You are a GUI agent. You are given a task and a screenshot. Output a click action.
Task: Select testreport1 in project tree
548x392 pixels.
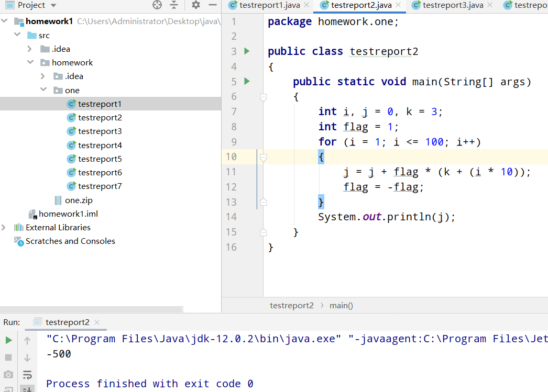[x=100, y=104]
